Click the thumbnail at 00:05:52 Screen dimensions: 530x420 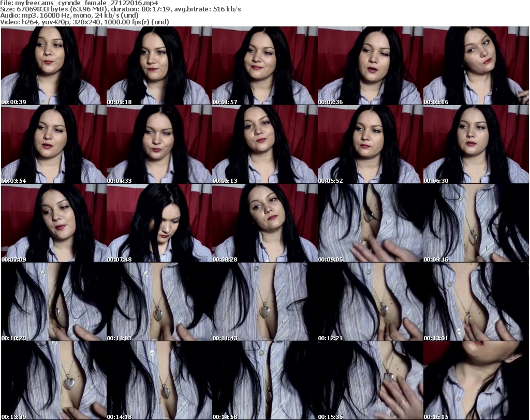(370, 144)
